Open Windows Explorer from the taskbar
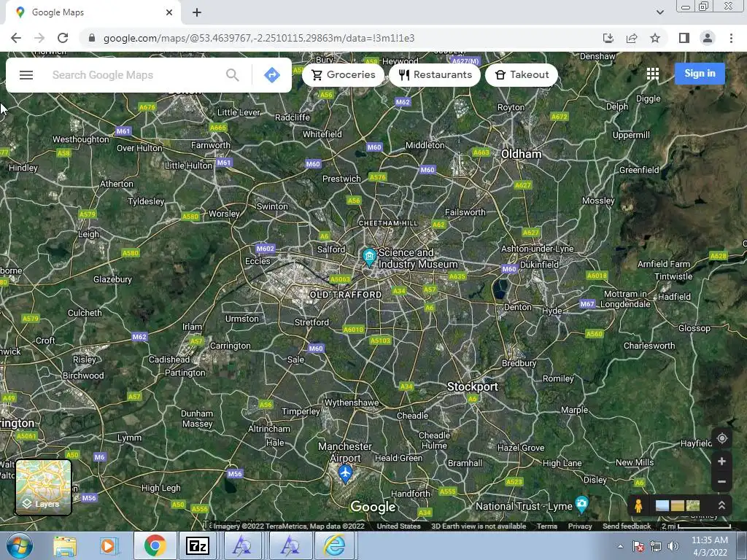The width and height of the screenshot is (747, 560). coord(65,545)
